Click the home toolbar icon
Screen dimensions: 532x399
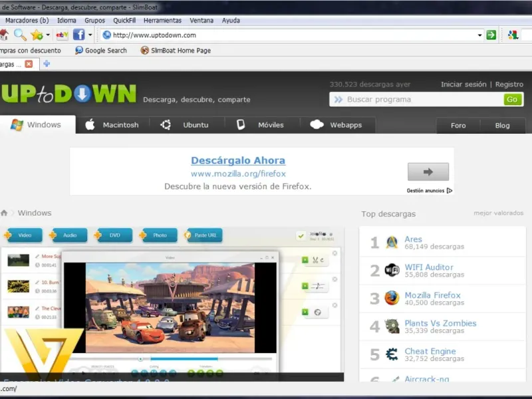pos(4,35)
